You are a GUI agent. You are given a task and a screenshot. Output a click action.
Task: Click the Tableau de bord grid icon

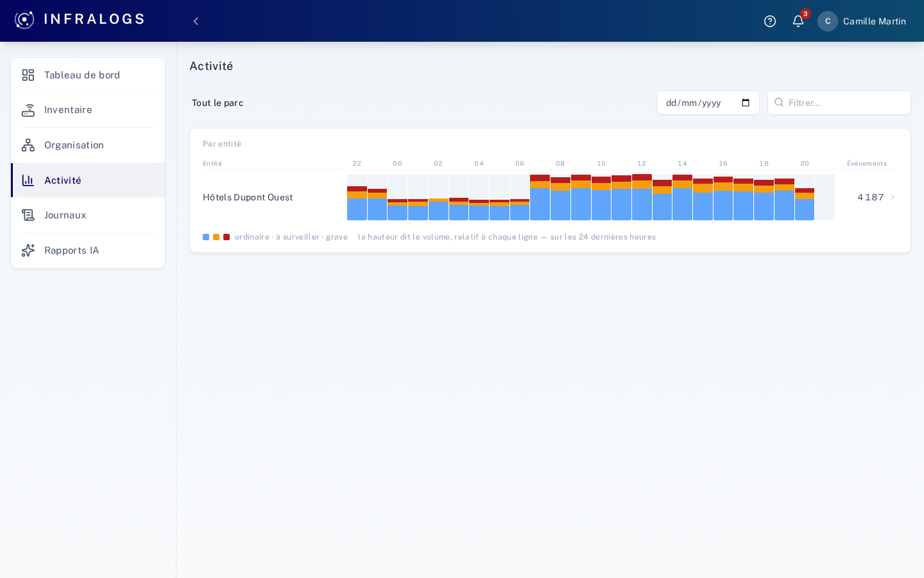[x=28, y=75]
